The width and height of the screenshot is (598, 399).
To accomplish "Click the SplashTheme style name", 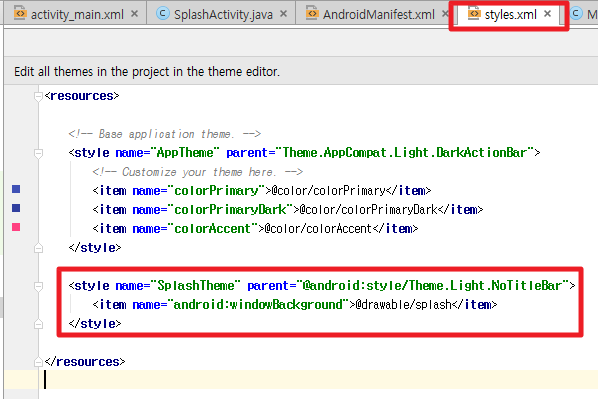I will tap(196, 286).
